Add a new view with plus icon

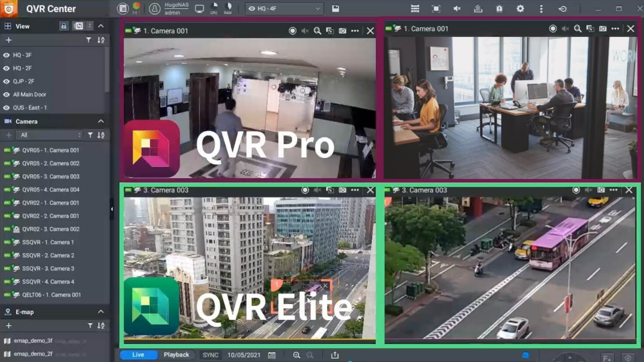[x=9, y=40]
